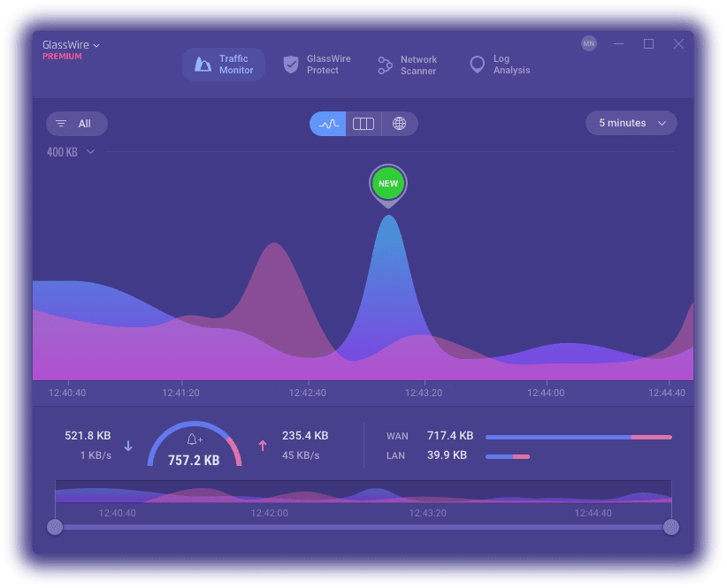This screenshot has height=588, width=727.
Task: Click the upload arrow beside 235.4 KB
Action: 263,446
